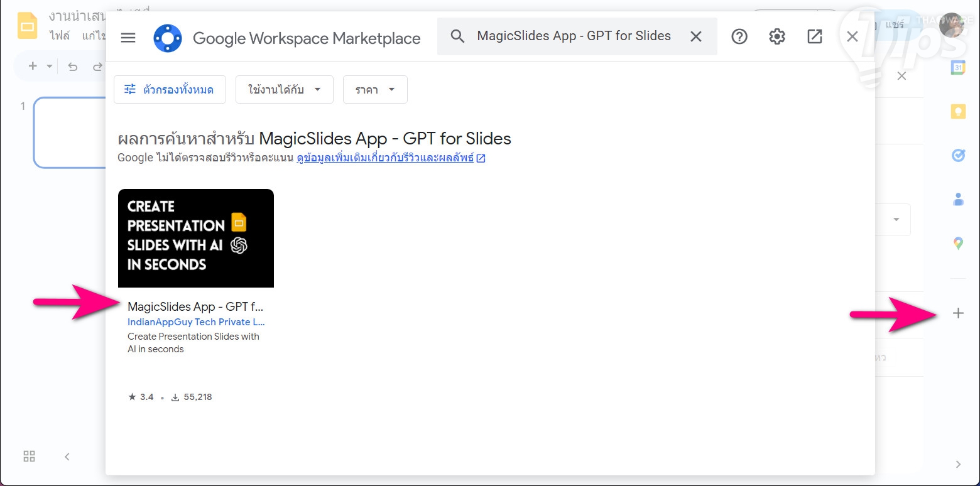Open Google Contacts in side panel
This screenshot has width=980, height=486.
(x=958, y=199)
